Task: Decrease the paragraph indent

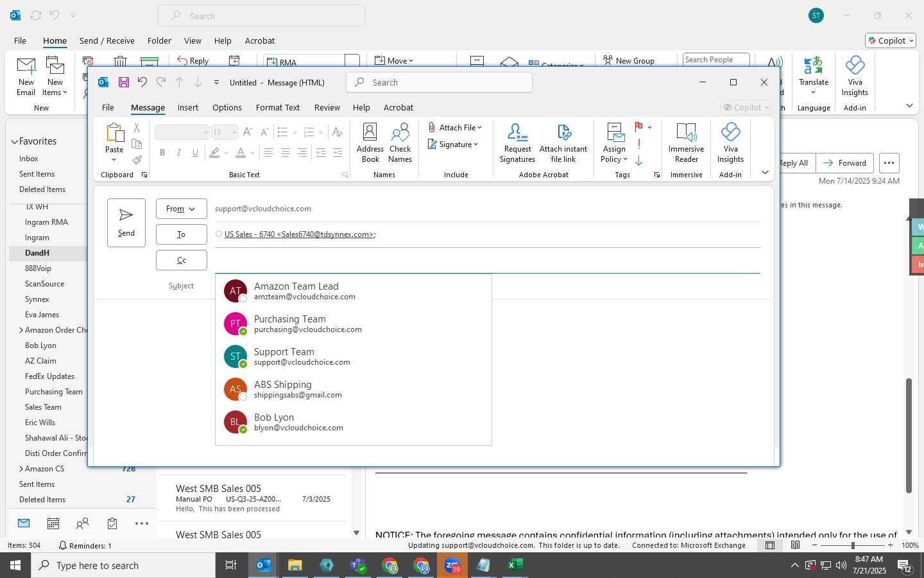Action: 321,153
